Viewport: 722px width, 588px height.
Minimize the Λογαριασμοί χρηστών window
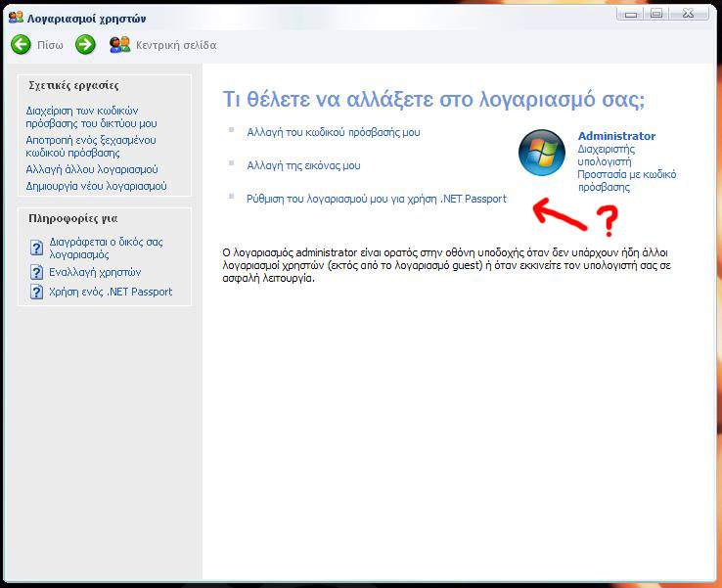[x=631, y=14]
